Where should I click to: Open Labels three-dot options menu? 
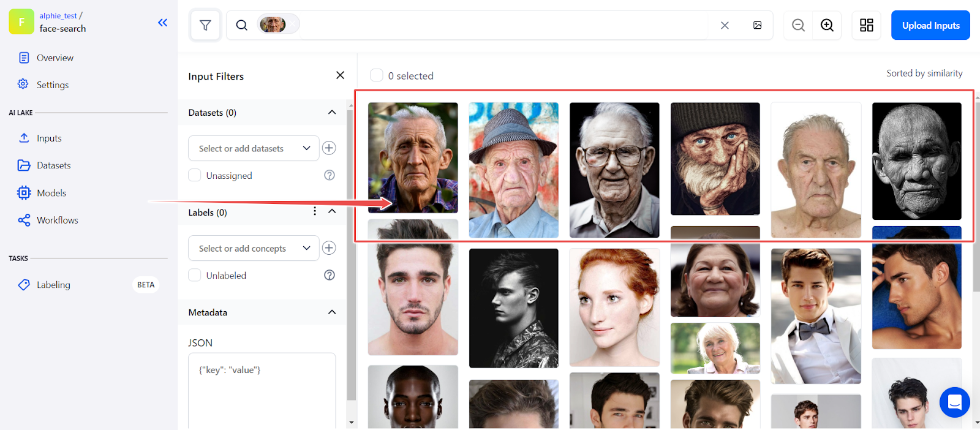tap(315, 211)
